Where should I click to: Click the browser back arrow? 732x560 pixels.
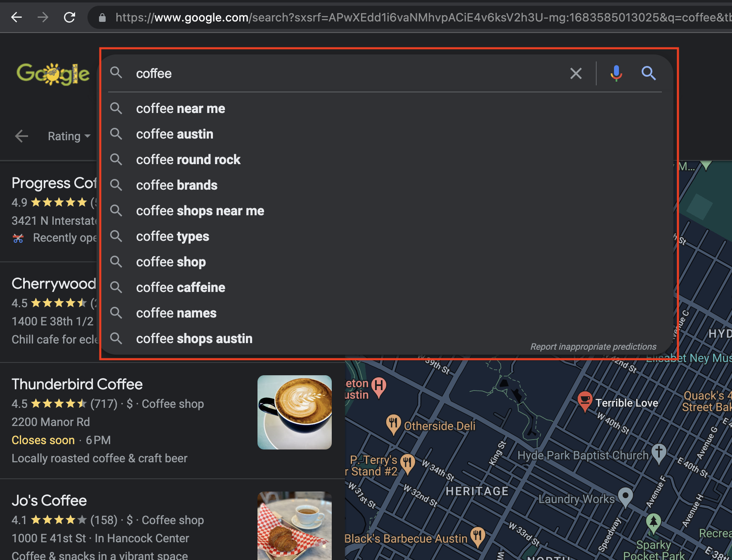(16, 17)
